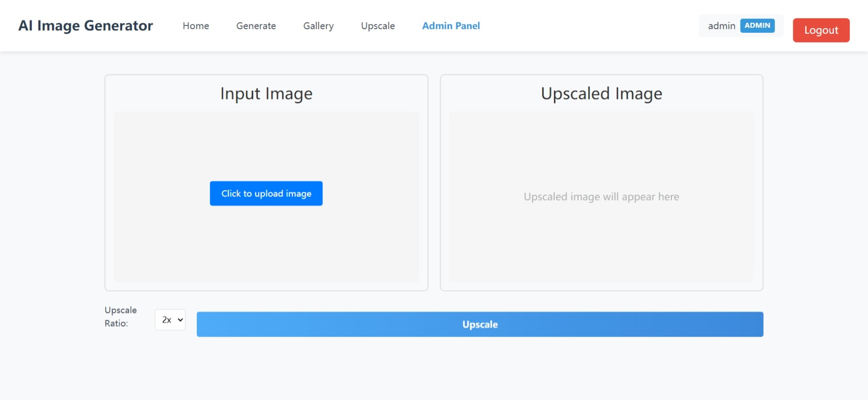Click the chevron arrow on ratio selector
The image size is (868, 400).
181,320
